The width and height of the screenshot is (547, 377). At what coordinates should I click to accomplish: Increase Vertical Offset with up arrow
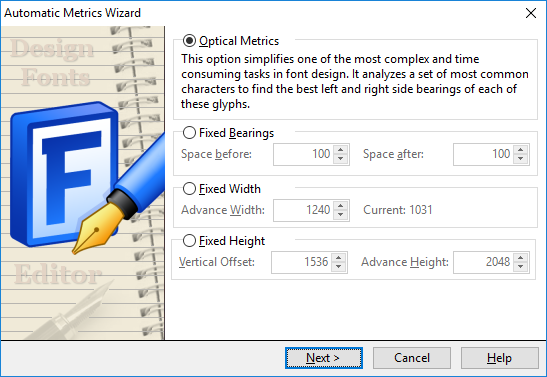pyautogui.click(x=338, y=258)
